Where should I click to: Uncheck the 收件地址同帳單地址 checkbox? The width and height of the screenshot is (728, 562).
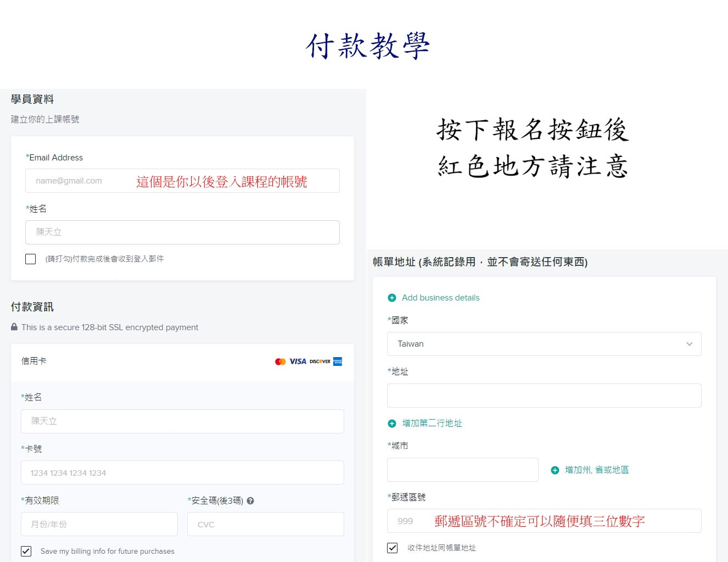pyautogui.click(x=392, y=548)
